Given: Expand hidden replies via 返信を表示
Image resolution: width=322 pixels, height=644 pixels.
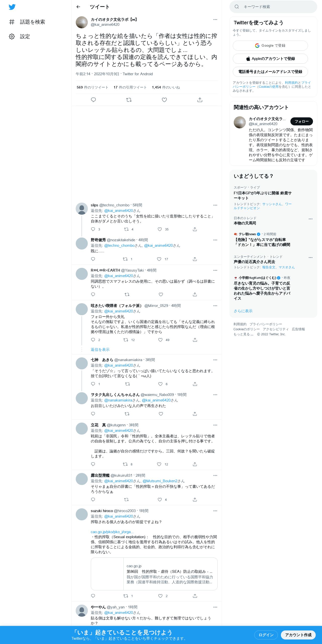Looking at the screenshot, I should (x=100, y=350).
